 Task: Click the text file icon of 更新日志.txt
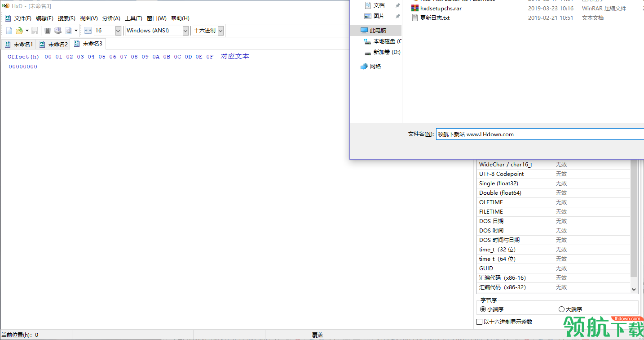point(415,18)
